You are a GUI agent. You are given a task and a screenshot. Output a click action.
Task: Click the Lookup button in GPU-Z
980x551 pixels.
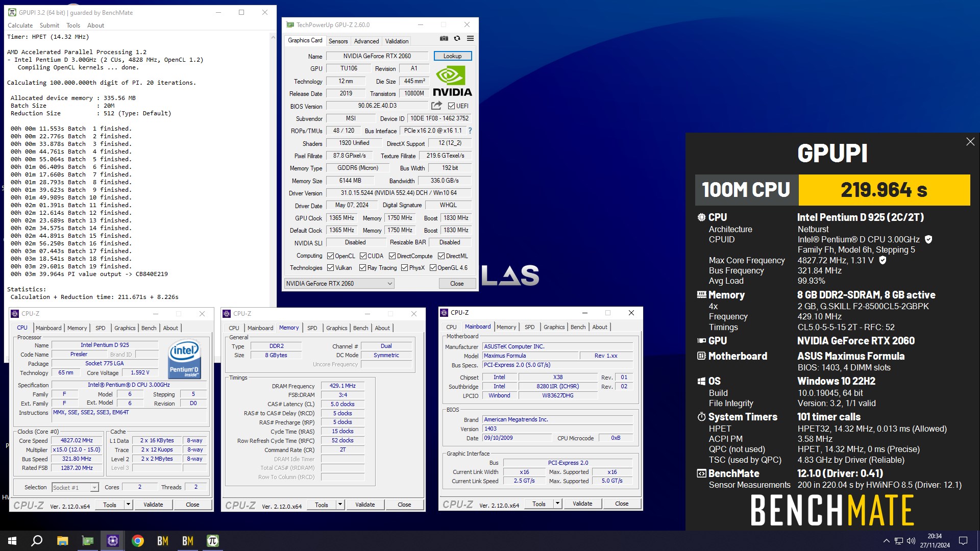coord(452,56)
